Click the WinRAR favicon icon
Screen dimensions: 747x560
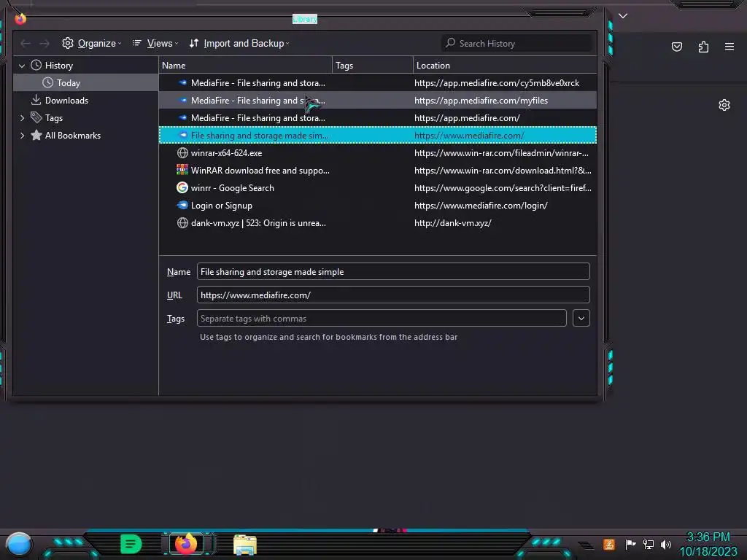(x=182, y=170)
